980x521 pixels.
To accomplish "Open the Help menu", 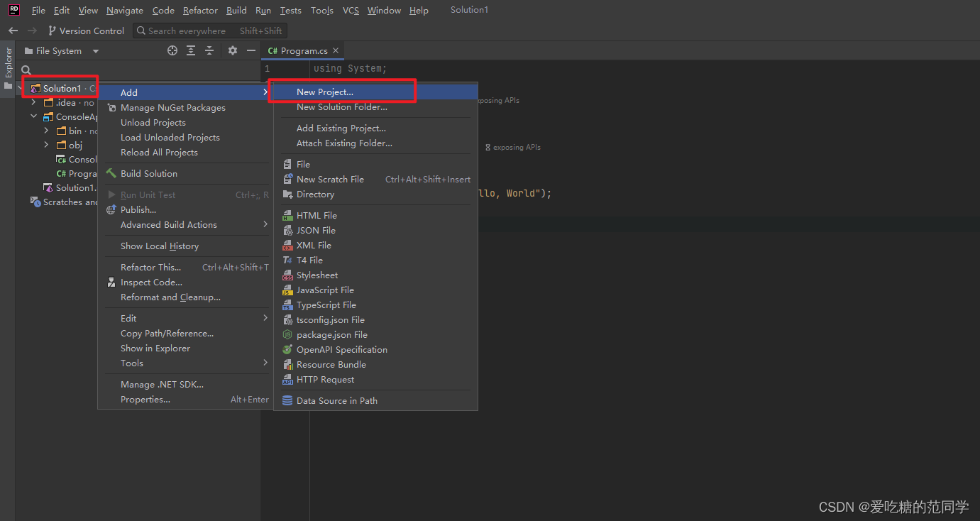I will tap(419, 11).
